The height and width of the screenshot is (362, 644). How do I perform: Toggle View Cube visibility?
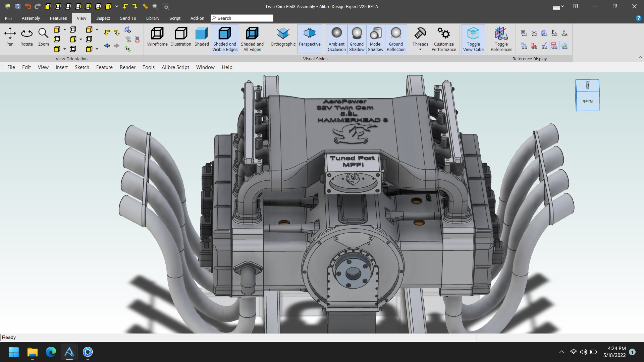pos(473,39)
